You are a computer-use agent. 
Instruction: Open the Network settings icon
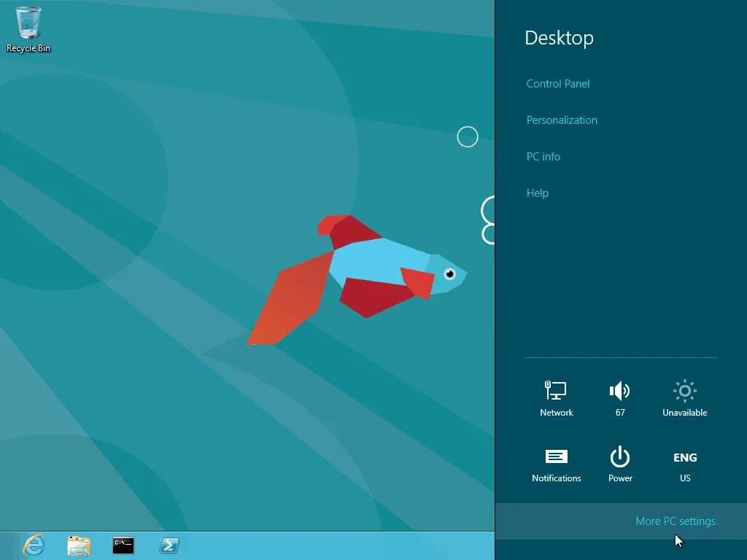coord(556,398)
